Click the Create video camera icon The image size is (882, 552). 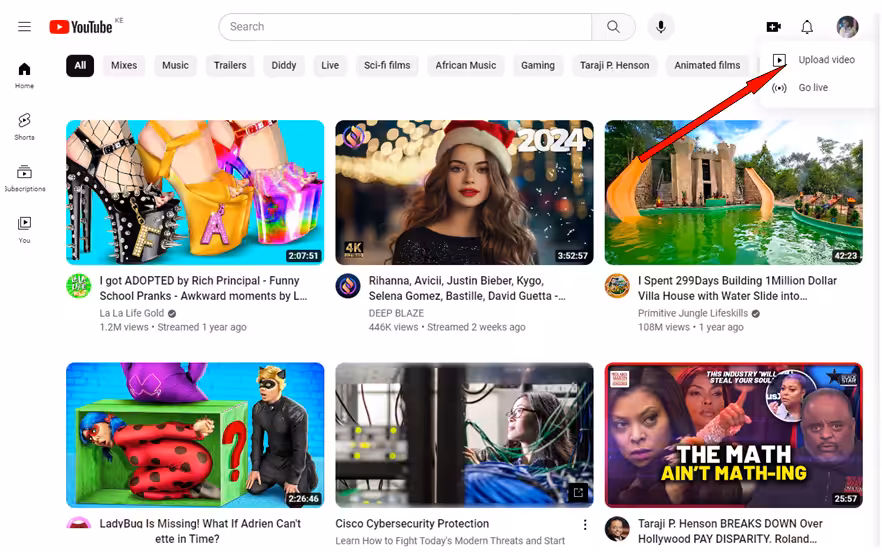point(774,26)
